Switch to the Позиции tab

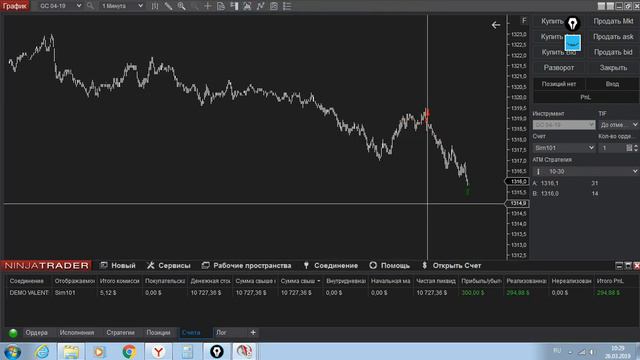(158, 333)
